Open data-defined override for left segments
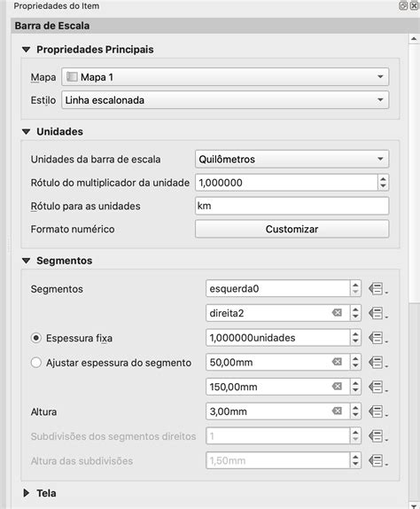Image resolution: width=420 pixels, height=509 pixels. (377, 288)
